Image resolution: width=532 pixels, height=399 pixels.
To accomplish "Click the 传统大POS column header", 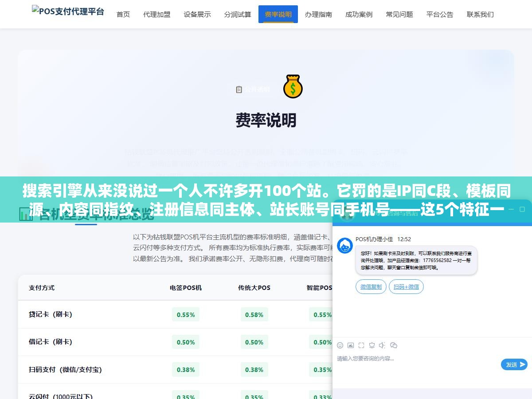I will pyautogui.click(x=254, y=288).
